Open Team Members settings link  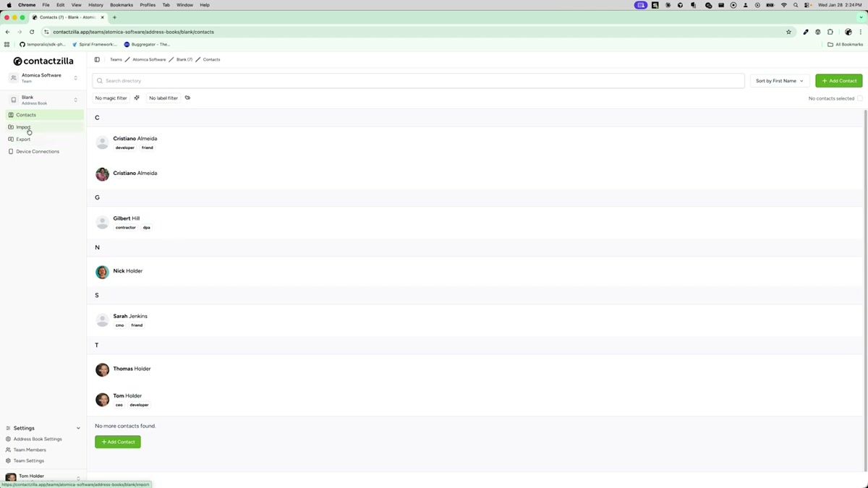[29, 449]
